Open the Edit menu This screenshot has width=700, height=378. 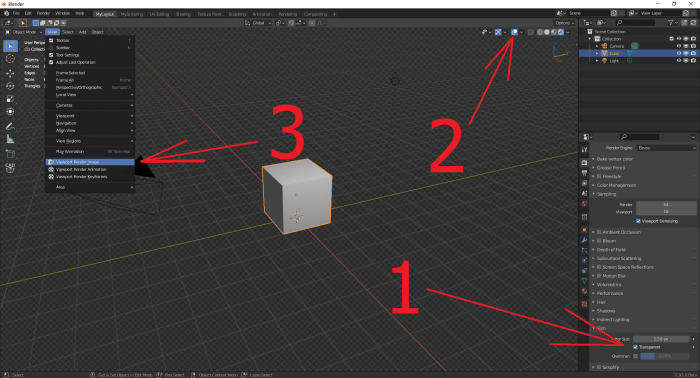pos(28,13)
